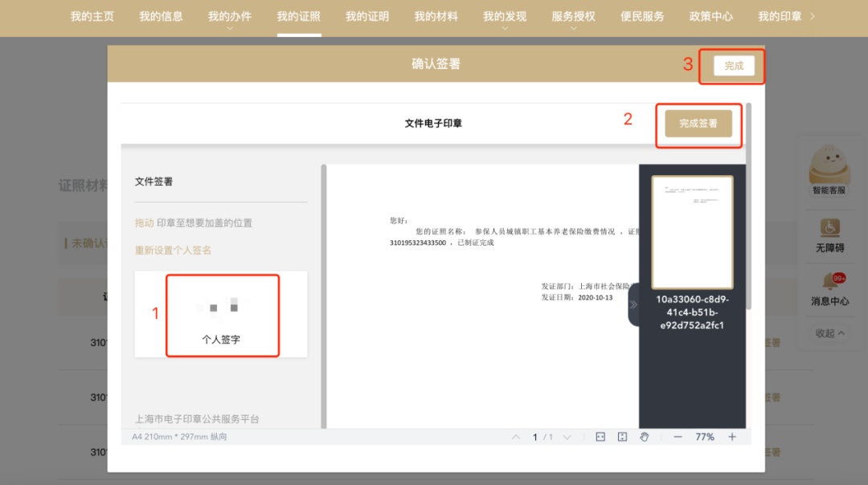The height and width of the screenshot is (485, 868).
Task: Collapse the sidebar via 收起 button
Action: (829, 333)
